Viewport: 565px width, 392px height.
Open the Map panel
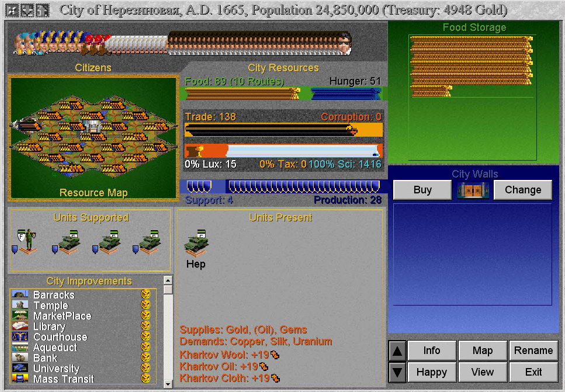483,351
